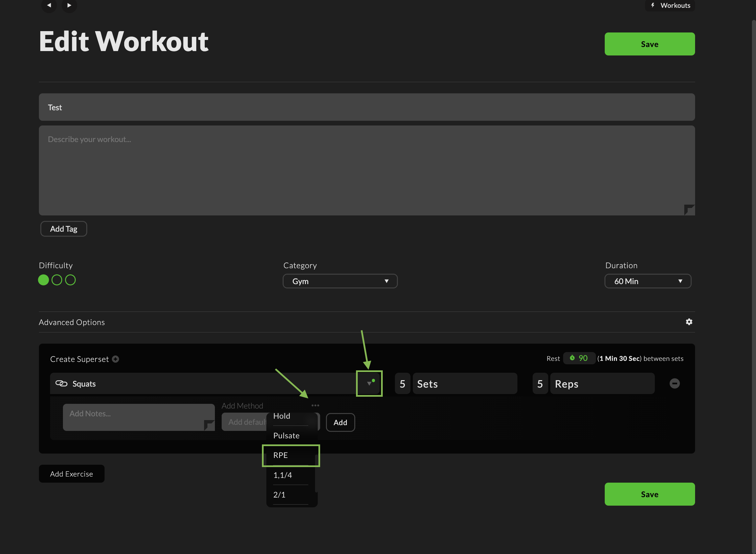Click the forward navigation arrow icon
The image size is (756, 554).
pos(69,5)
